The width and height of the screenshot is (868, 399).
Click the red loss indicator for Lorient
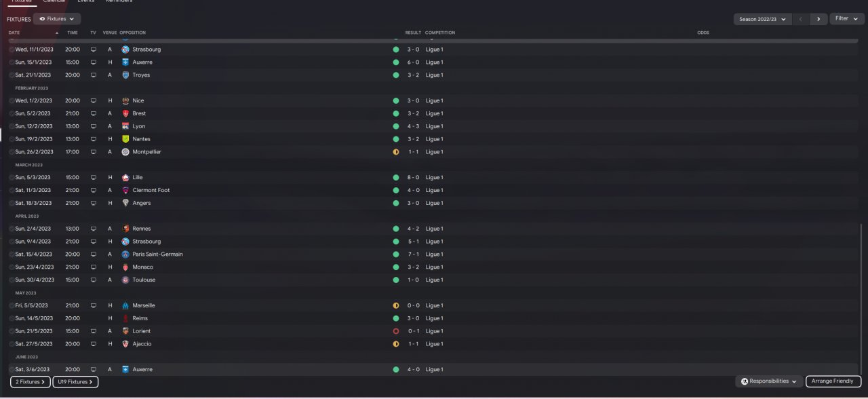(x=396, y=331)
